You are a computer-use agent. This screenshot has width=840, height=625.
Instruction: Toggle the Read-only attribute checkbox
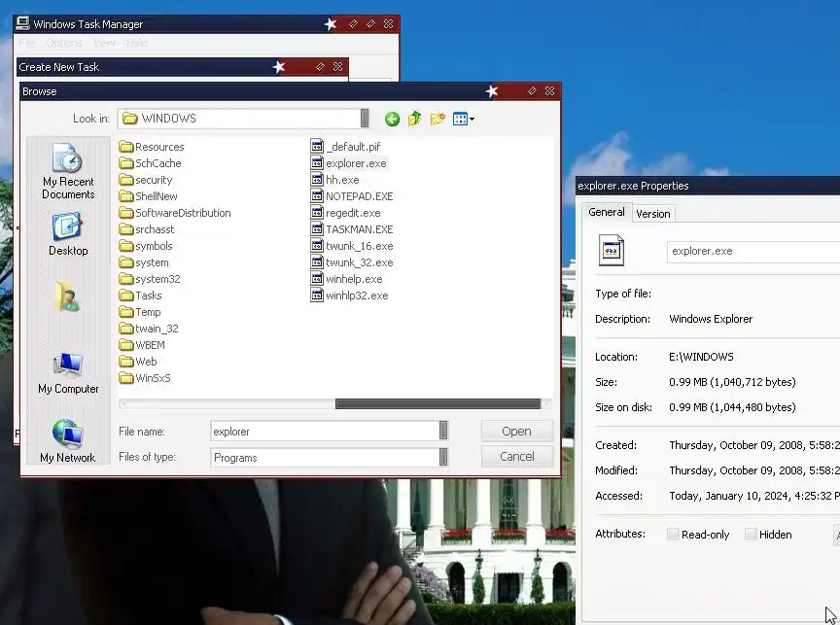[x=673, y=534]
